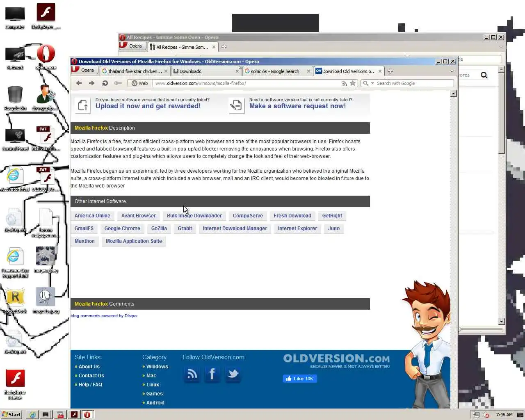
Task: Open the RSS feed icon in the footer
Action: click(192, 374)
